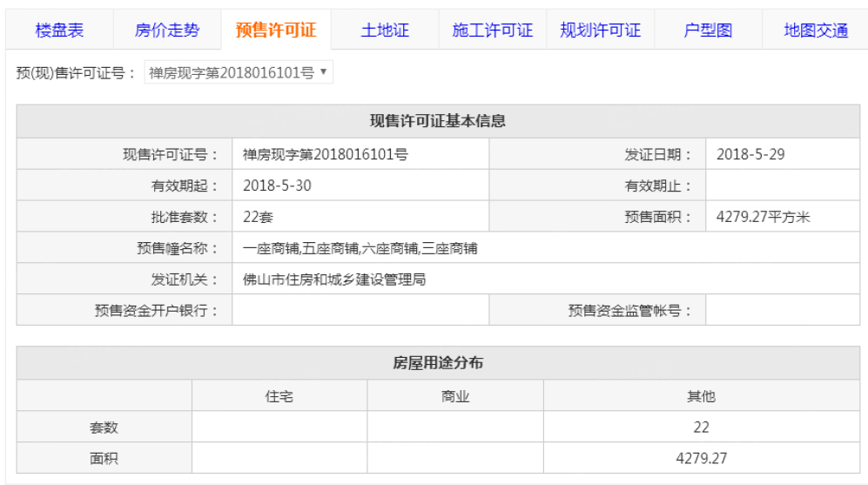Viewport: 868px width, 485px height.
Task: Click the building names 一座商铺,五座商铺,六座商铺,三座商铺
Action: coord(360,248)
